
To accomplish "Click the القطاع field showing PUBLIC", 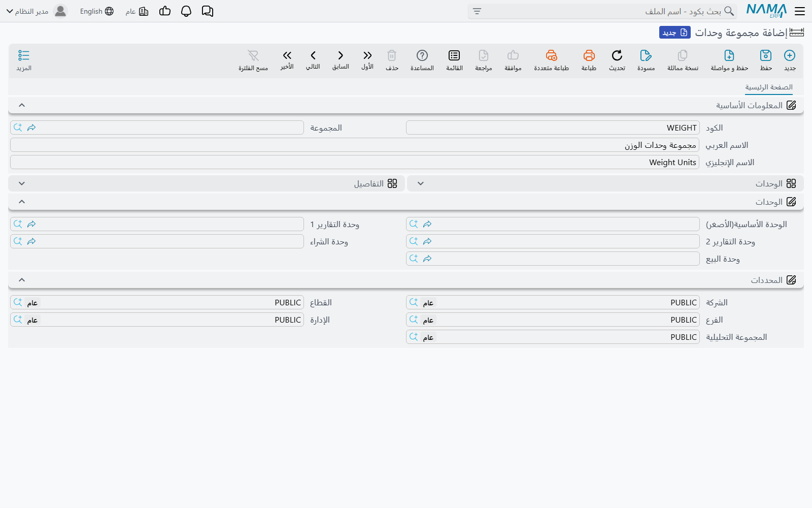I will (157, 302).
